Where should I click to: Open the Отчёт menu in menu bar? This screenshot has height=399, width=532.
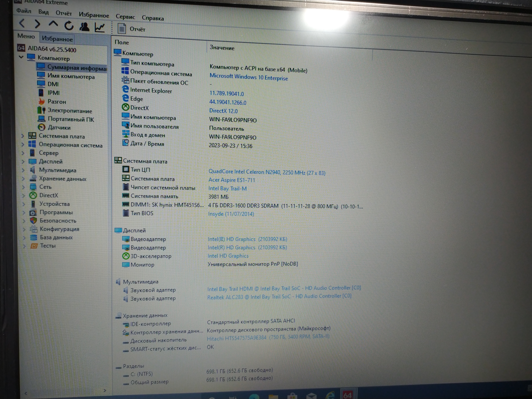[64, 13]
